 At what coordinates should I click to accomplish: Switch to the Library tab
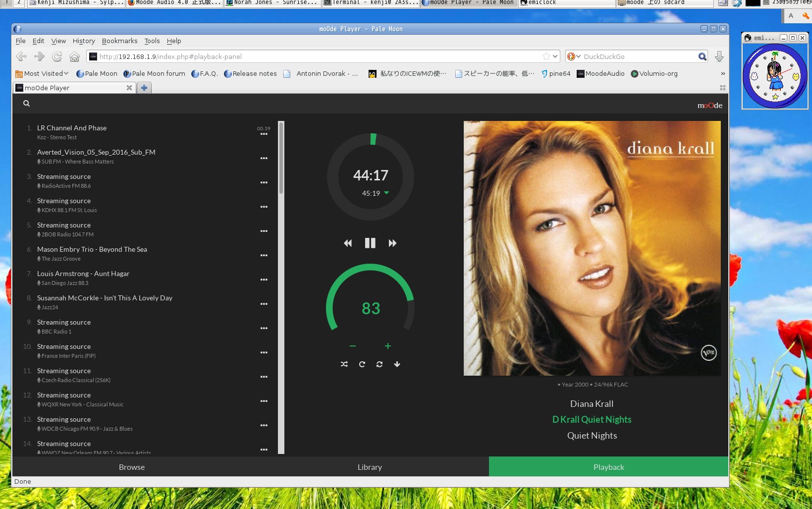pos(370,467)
